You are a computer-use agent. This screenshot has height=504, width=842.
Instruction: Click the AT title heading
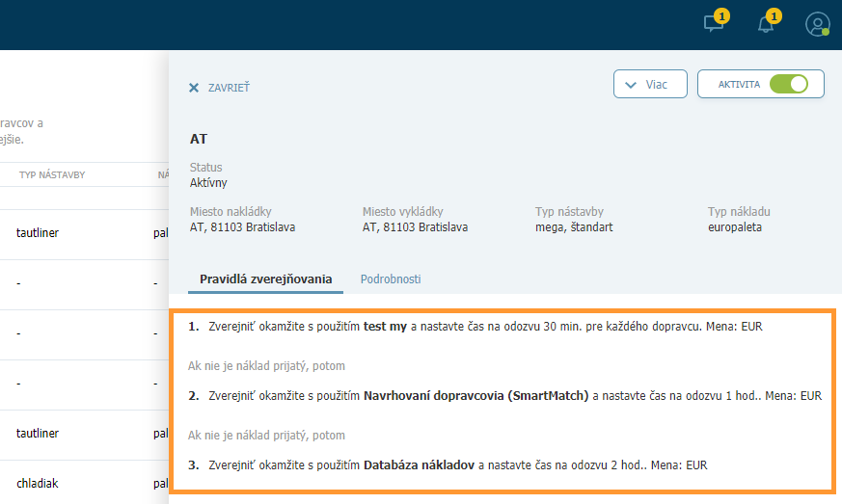198,139
